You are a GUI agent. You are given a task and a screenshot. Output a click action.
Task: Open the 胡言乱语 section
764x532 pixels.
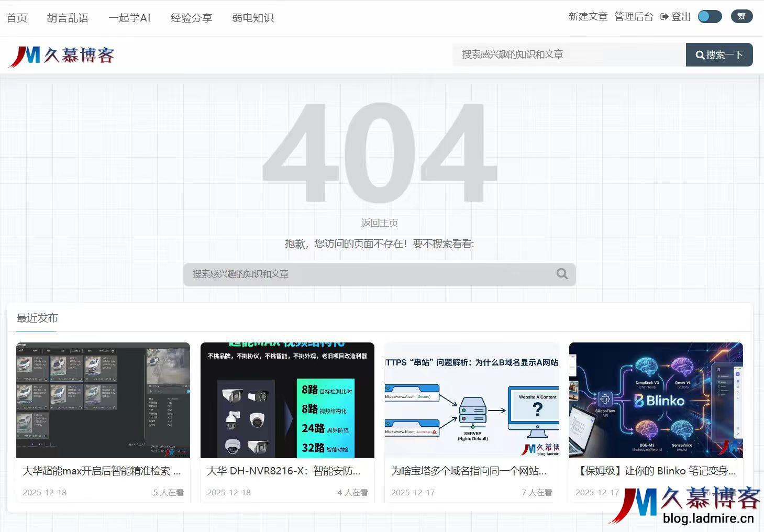[x=68, y=18]
